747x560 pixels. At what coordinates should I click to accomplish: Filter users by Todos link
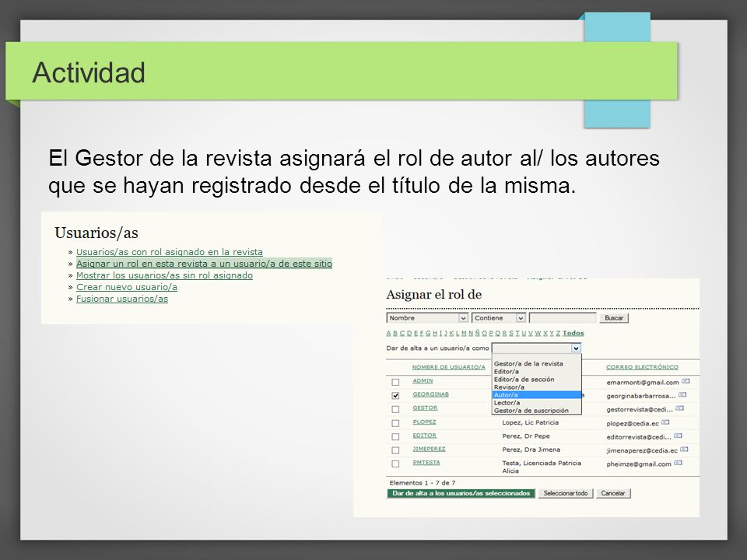pyautogui.click(x=573, y=334)
